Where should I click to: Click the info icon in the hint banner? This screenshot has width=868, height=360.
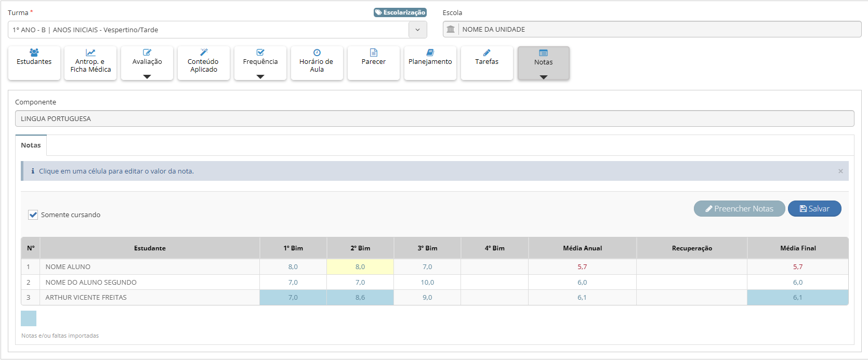pos(33,171)
